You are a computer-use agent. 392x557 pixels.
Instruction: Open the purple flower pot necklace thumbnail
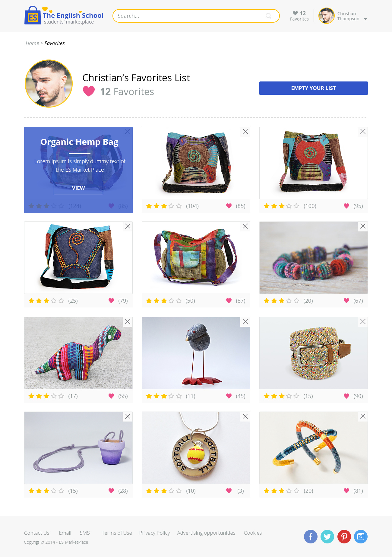click(78, 448)
